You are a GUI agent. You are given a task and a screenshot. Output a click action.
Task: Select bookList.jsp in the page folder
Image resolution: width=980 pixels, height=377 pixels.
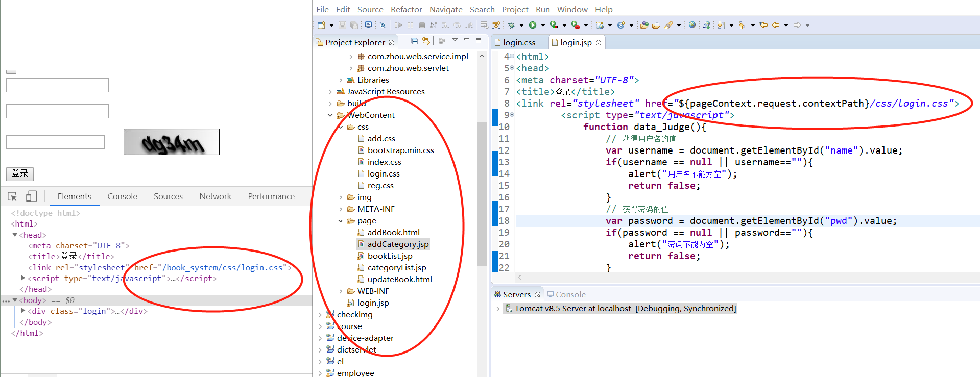click(385, 256)
